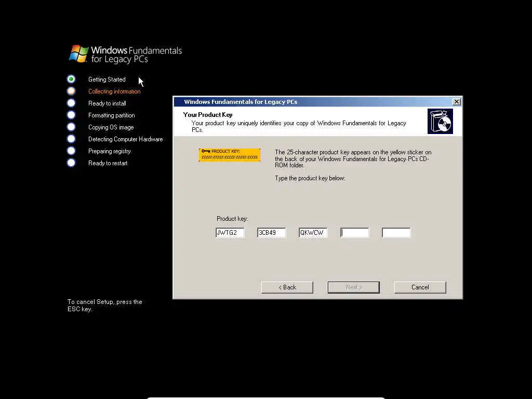Click the 25-character product key instructions
532x399 pixels.
(x=353, y=159)
